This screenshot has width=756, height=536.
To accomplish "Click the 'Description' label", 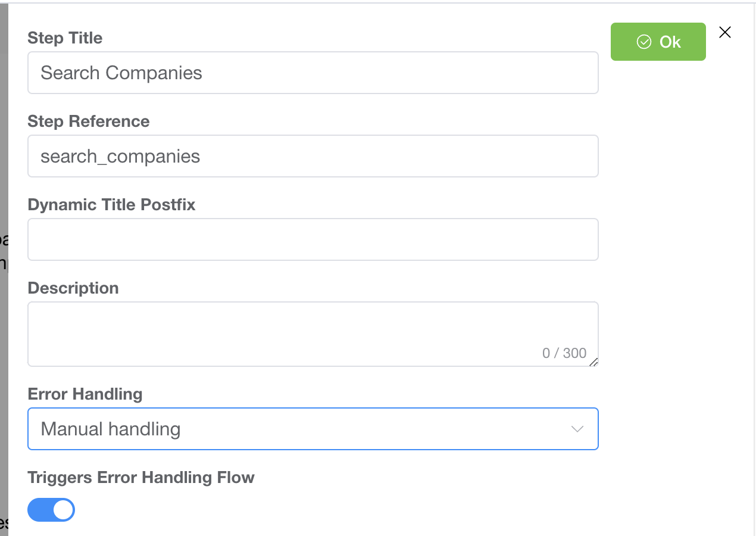I will [73, 288].
